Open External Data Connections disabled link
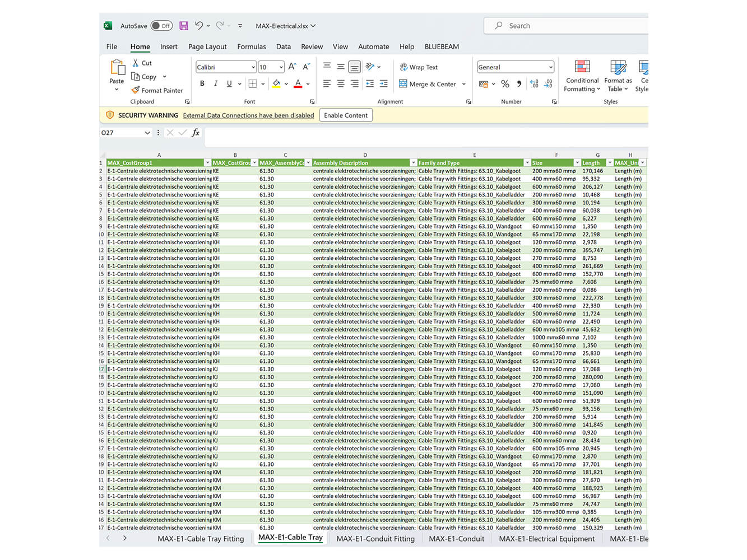The height and width of the screenshot is (560, 747). click(248, 115)
